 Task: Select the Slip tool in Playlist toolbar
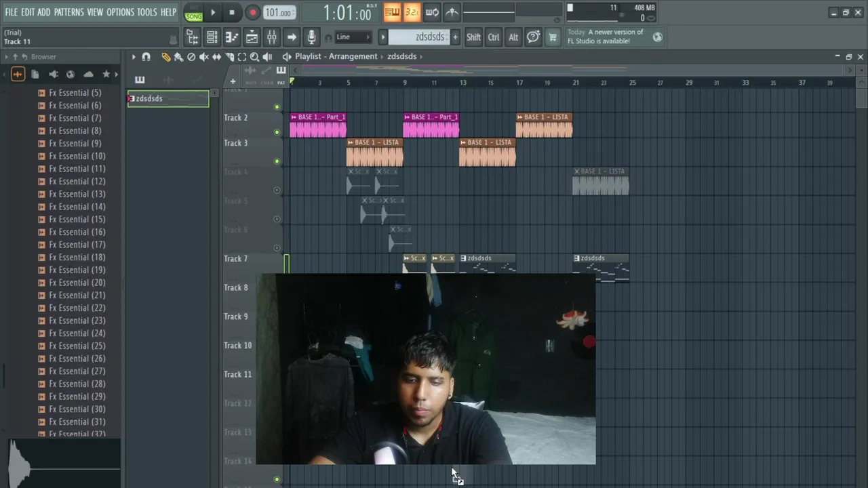coord(216,57)
